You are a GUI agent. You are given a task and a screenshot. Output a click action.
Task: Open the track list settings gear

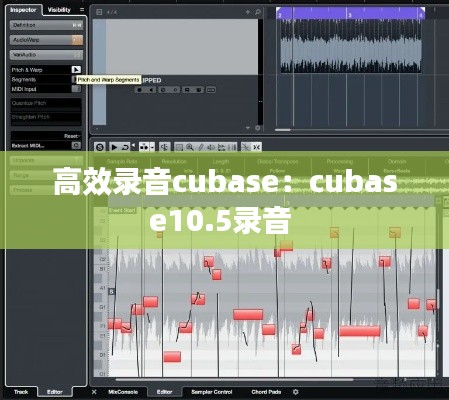coord(258,128)
